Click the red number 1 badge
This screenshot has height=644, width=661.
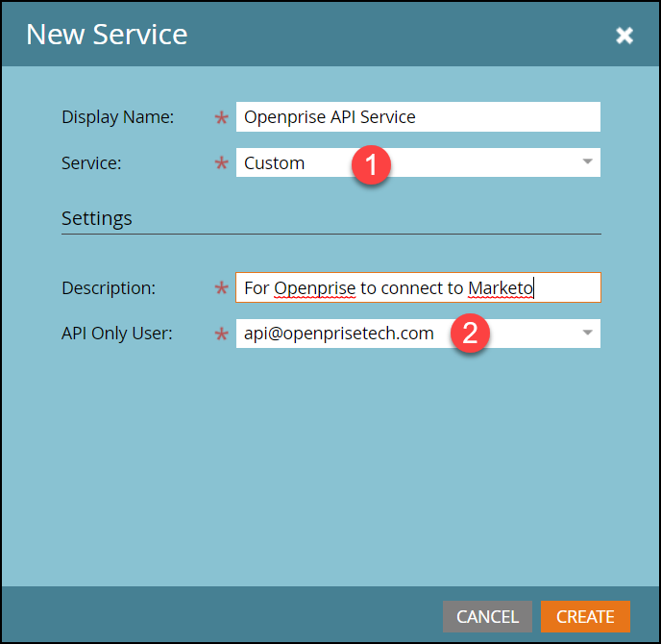coord(370,164)
